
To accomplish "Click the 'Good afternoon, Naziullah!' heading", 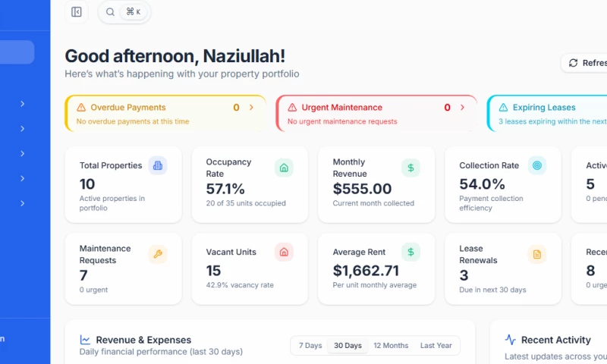I will pyautogui.click(x=175, y=56).
